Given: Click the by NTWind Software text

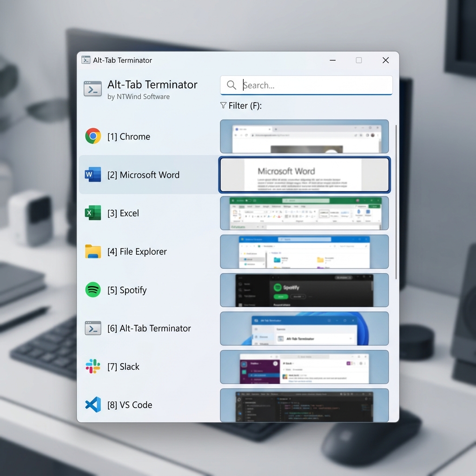Looking at the screenshot, I should tap(139, 97).
